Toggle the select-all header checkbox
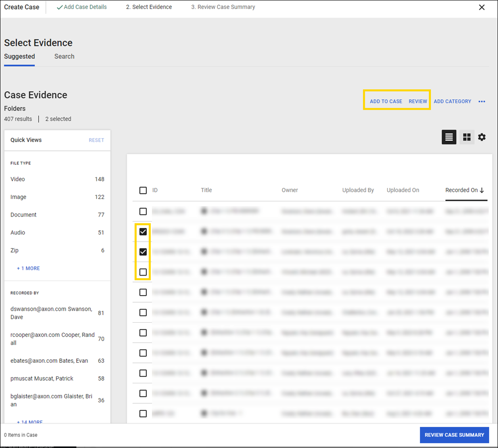The width and height of the screenshot is (498, 448). tap(143, 190)
